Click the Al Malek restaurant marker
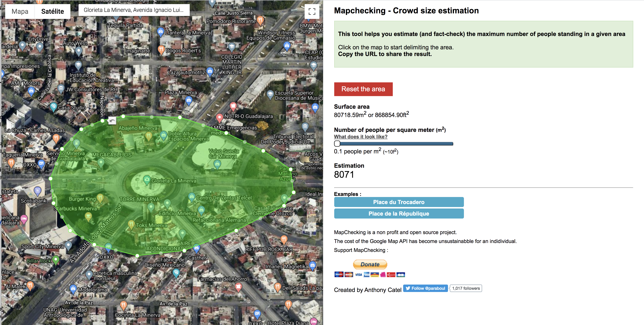Image resolution: width=644 pixels, height=325 pixels. click(30, 286)
